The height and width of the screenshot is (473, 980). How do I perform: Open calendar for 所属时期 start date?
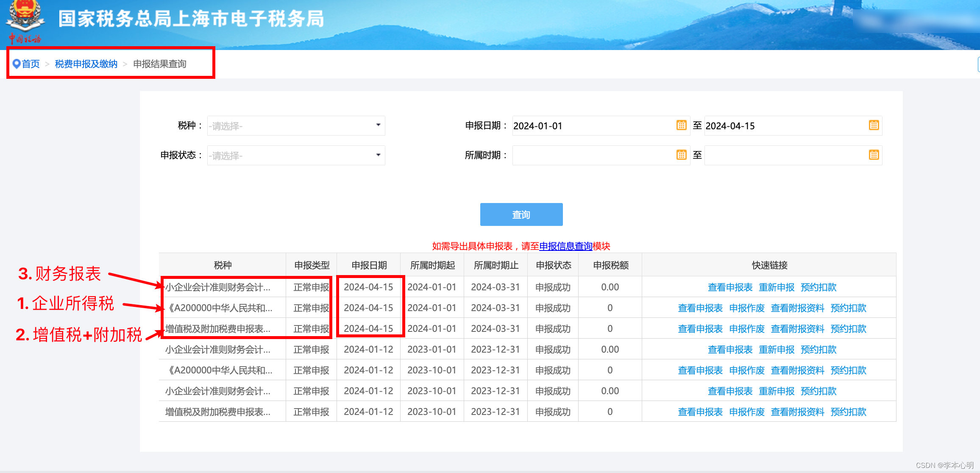[x=681, y=155]
